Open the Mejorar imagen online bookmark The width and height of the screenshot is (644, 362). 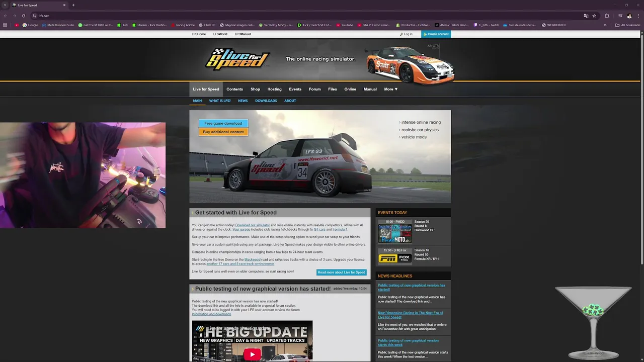click(237, 25)
